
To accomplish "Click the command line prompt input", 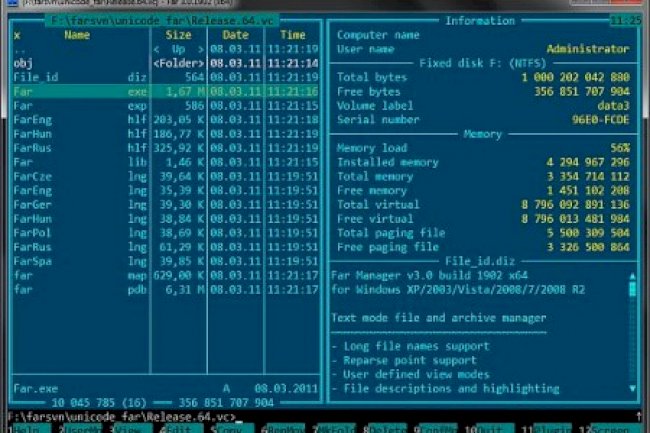I will pyautogui.click(x=400, y=416).
